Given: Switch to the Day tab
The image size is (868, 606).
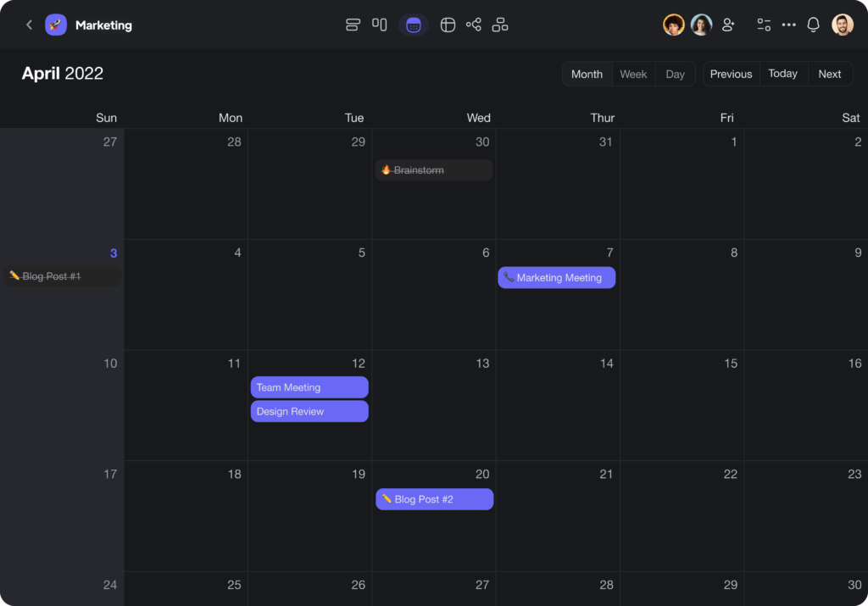Looking at the screenshot, I should click(x=675, y=74).
